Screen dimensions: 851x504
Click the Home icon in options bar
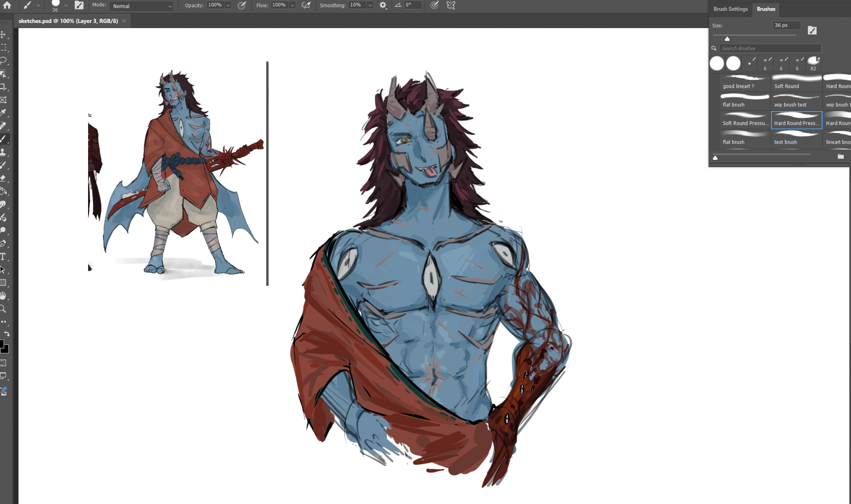[7, 5]
